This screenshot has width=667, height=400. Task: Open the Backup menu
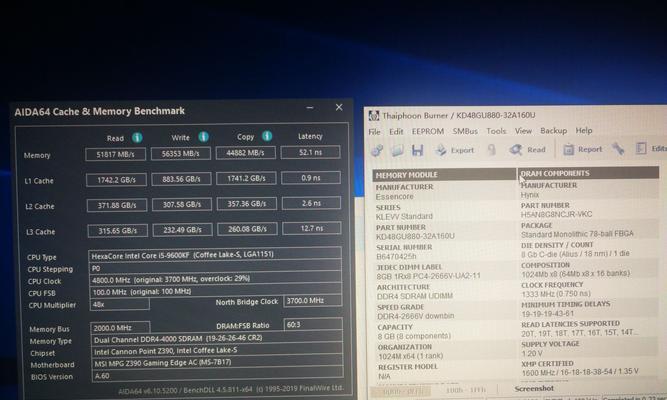553,130
